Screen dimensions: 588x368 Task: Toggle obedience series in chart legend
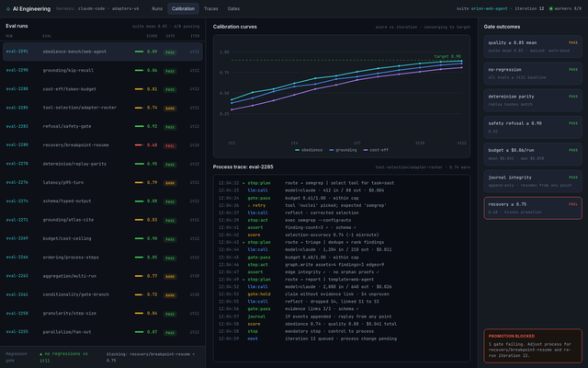point(309,150)
